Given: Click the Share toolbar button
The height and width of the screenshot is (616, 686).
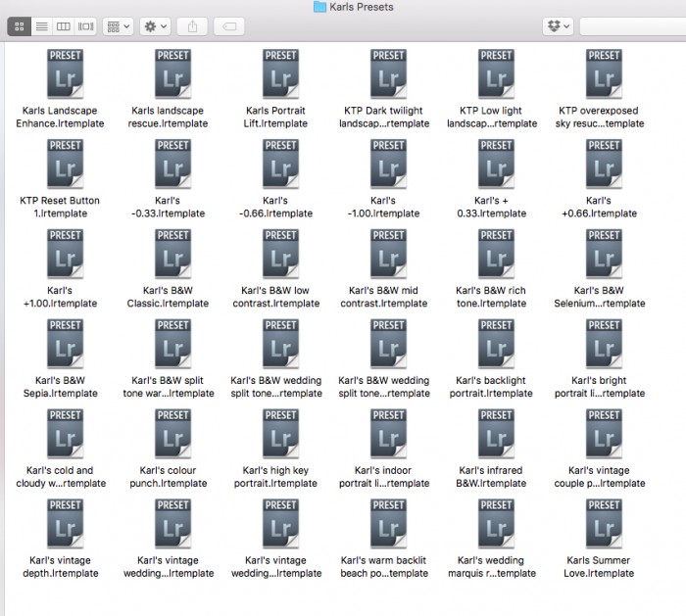Looking at the screenshot, I should 192,26.
